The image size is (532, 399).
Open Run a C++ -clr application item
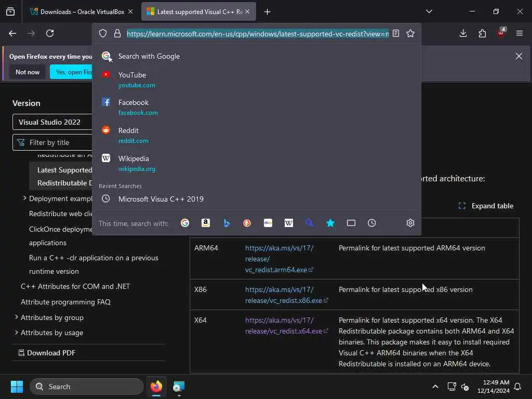(94, 264)
